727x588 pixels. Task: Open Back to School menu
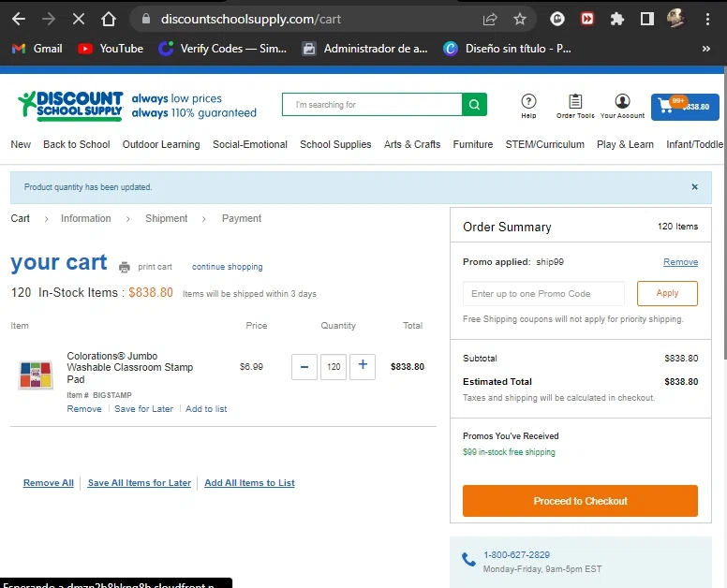77,144
